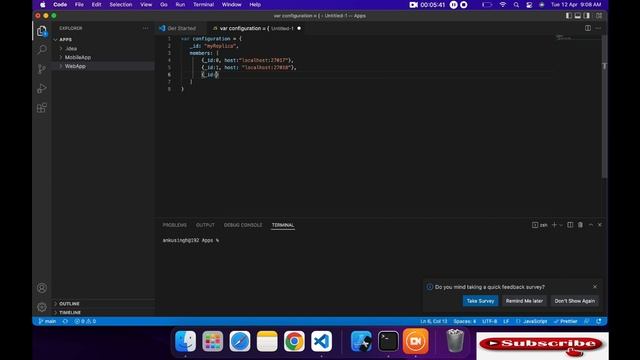Viewport: 640px width, 360px height.
Task: Open errors and warnings count in status bar
Action: point(85,321)
